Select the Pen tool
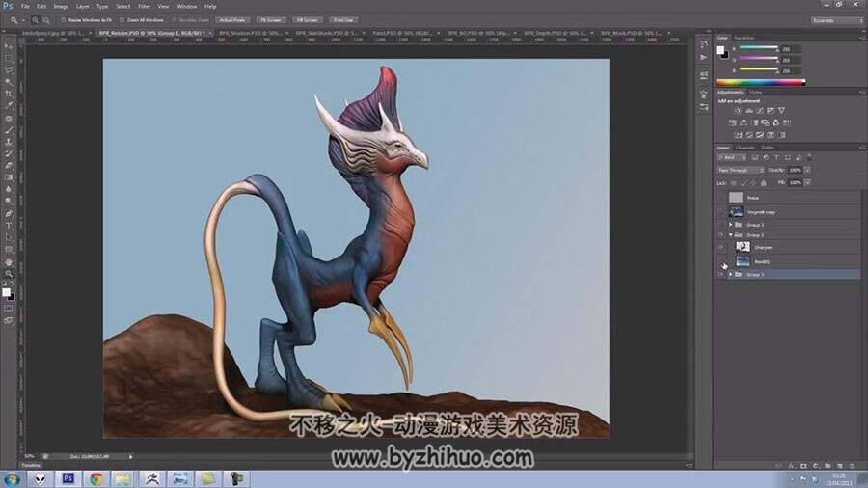The height and width of the screenshot is (488, 868). pyautogui.click(x=9, y=213)
